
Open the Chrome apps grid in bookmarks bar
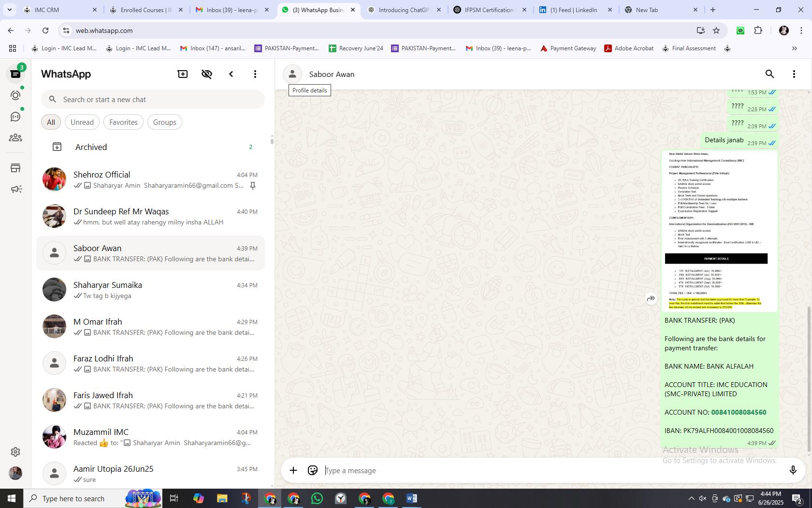coord(13,48)
